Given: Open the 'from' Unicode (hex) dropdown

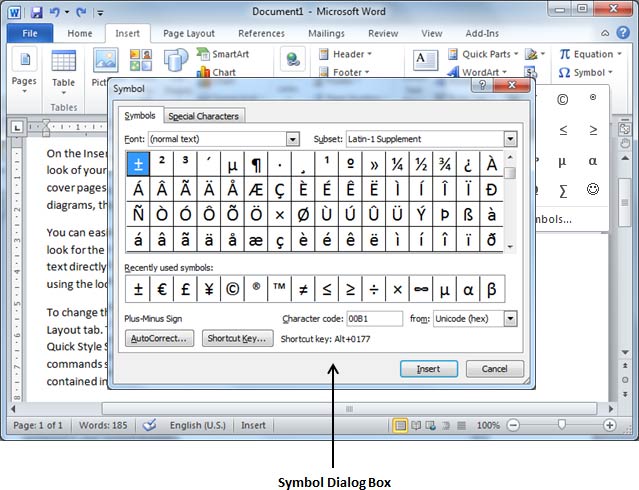Looking at the screenshot, I should click(510, 319).
